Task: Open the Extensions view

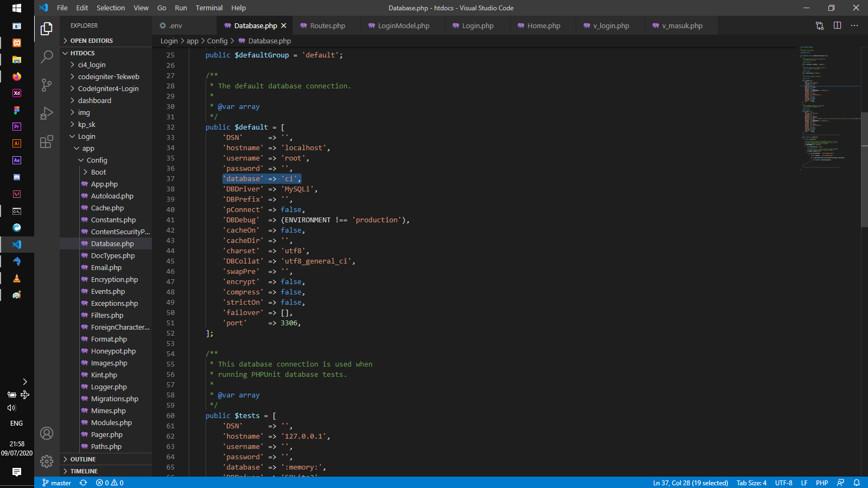Action: [47, 142]
